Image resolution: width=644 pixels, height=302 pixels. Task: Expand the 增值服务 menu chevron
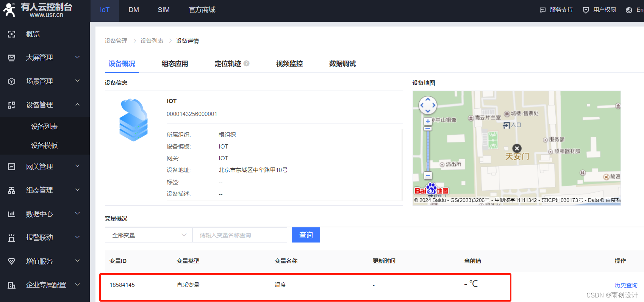tap(77, 261)
